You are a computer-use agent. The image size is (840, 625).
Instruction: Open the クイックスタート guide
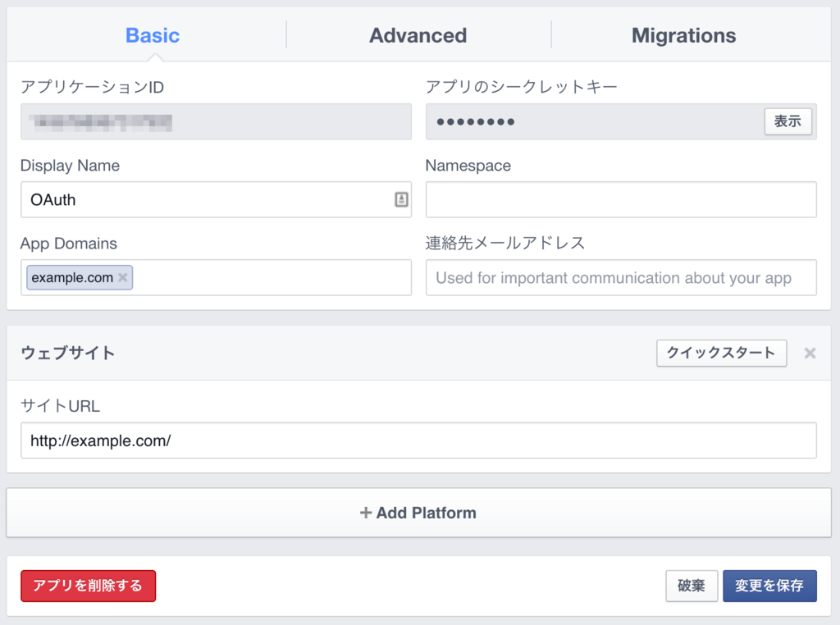[721, 353]
